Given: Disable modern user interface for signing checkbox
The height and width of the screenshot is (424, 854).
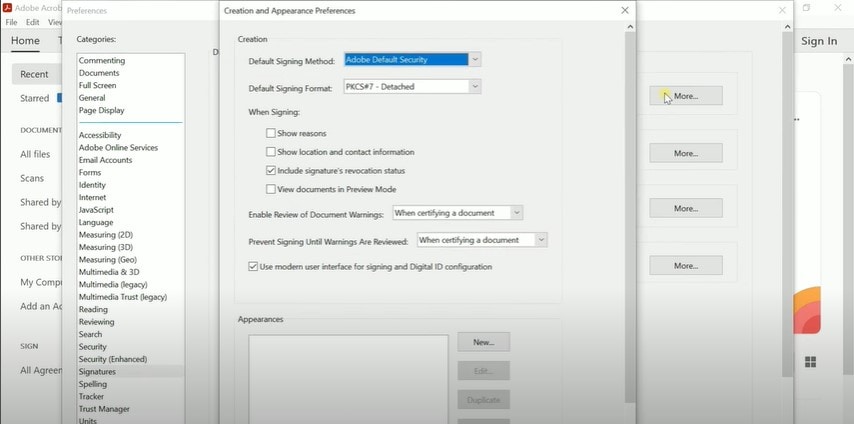Looking at the screenshot, I should coord(253,266).
